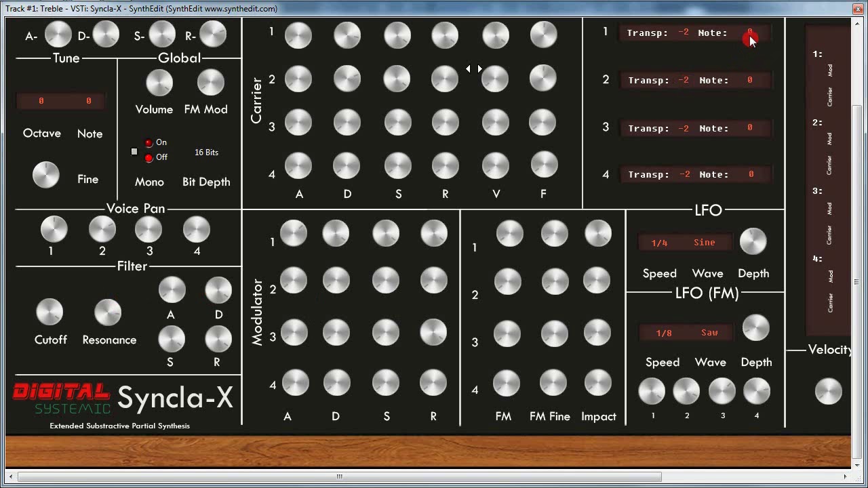
Task: Click the Filter envelope S knob
Action: [x=172, y=338]
